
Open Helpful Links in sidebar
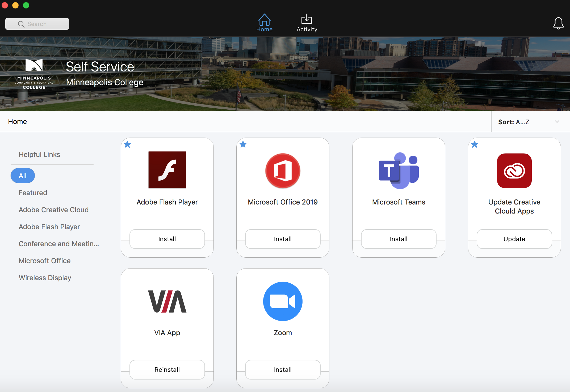pos(39,155)
